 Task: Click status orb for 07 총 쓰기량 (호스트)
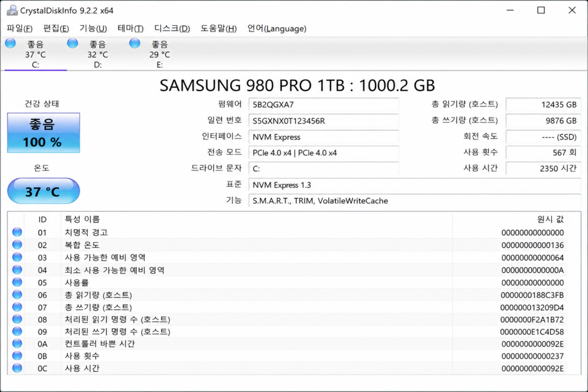17,307
